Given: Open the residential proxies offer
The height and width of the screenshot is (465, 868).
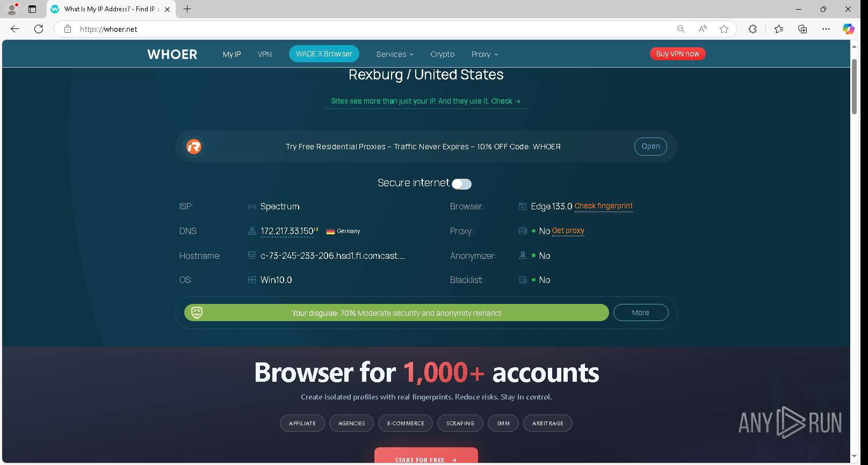Looking at the screenshot, I should [650, 147].
